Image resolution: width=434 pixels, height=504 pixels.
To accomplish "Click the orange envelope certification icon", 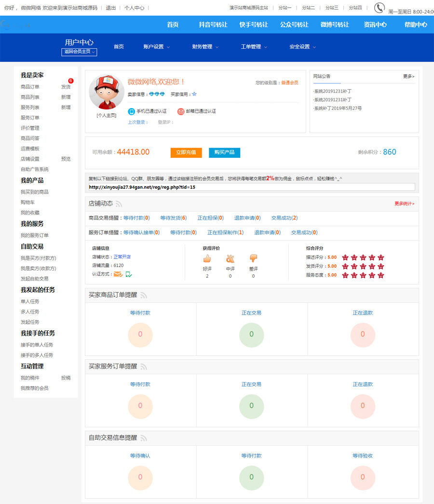I will (118, 274).
